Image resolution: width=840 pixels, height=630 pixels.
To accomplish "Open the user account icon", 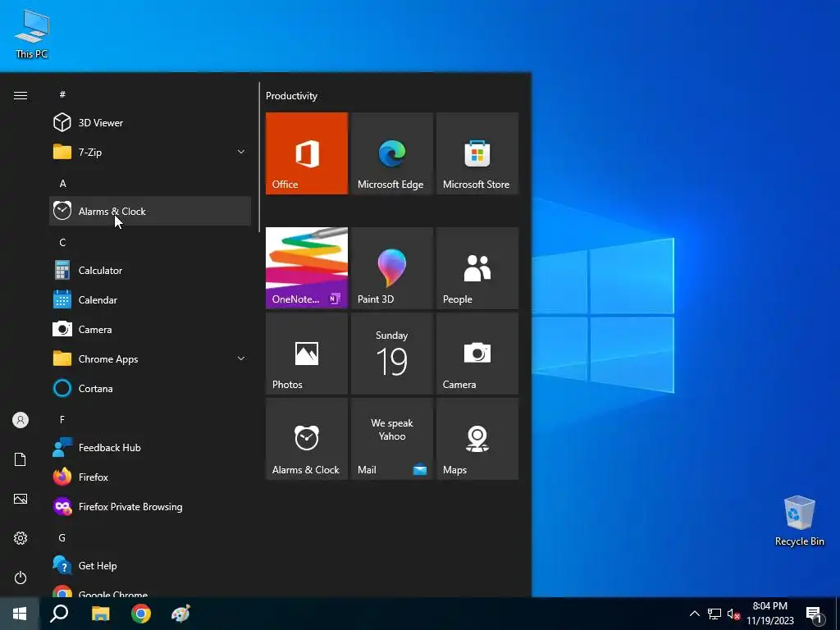I will pos(21,420).
